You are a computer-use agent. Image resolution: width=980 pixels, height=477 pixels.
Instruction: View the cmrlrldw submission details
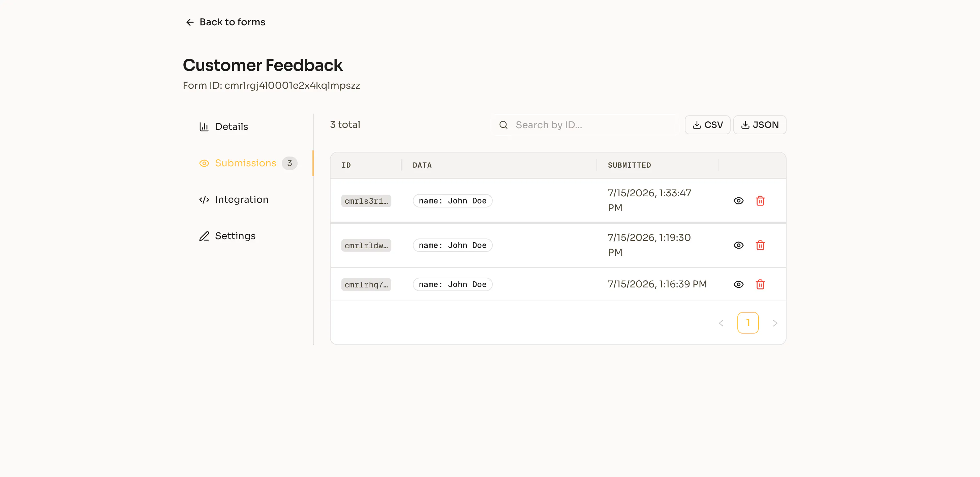click(x=738, y=246)
